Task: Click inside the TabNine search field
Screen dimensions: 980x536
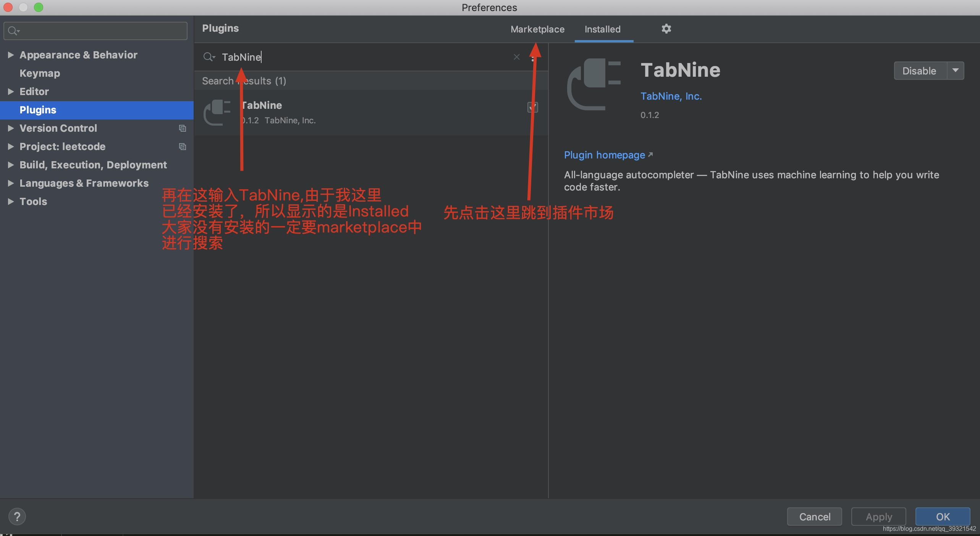Action: tap(344, 57)
